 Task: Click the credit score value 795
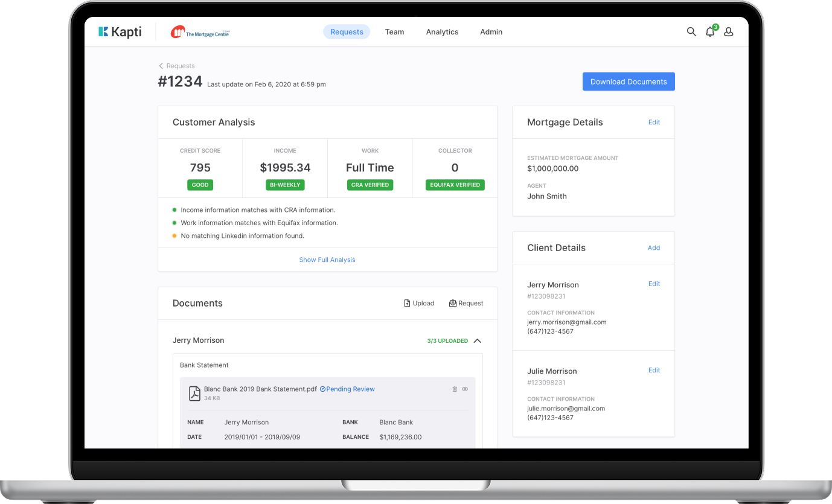pyautogui.click(x=200, y=168)
